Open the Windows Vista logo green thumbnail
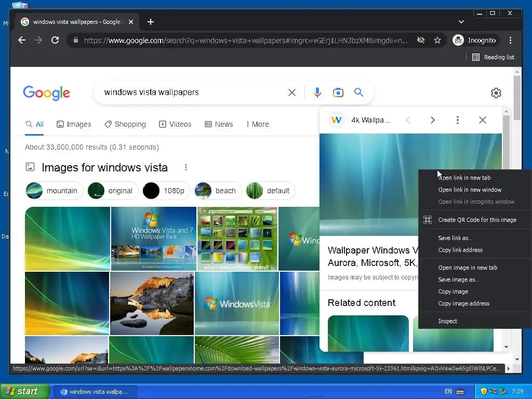The height and width of the screenshot is (399, 532). click(x=237, y=303)
